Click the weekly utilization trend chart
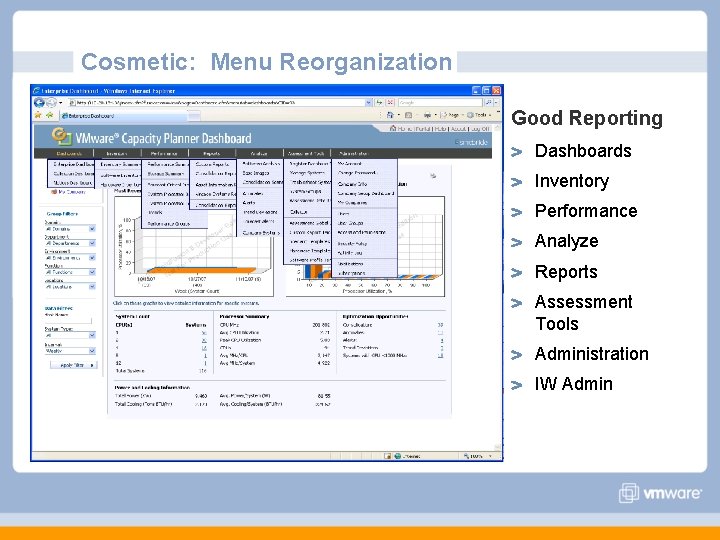 pyautogui.click(x=194, y=246)
